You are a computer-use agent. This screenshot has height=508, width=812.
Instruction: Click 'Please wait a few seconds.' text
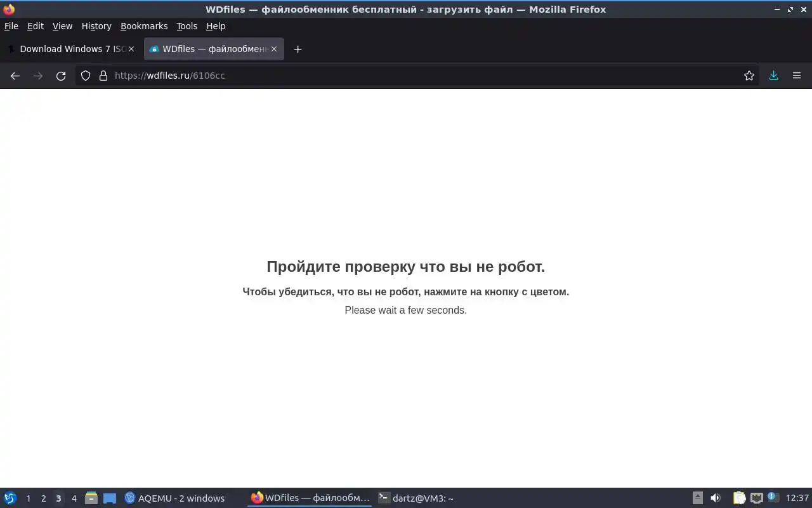pos(406,310)
